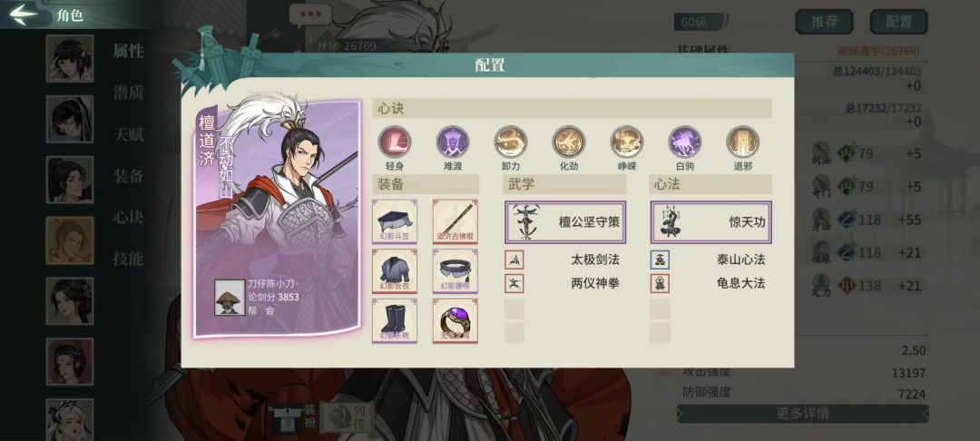Switch to the 属性 tab

(x=128, y=51)
